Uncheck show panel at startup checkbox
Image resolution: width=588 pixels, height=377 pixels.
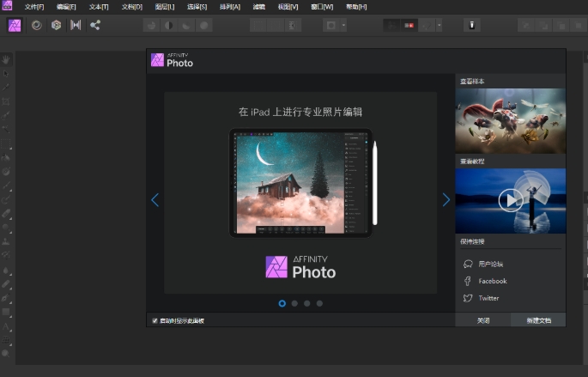tap(155, 320)
